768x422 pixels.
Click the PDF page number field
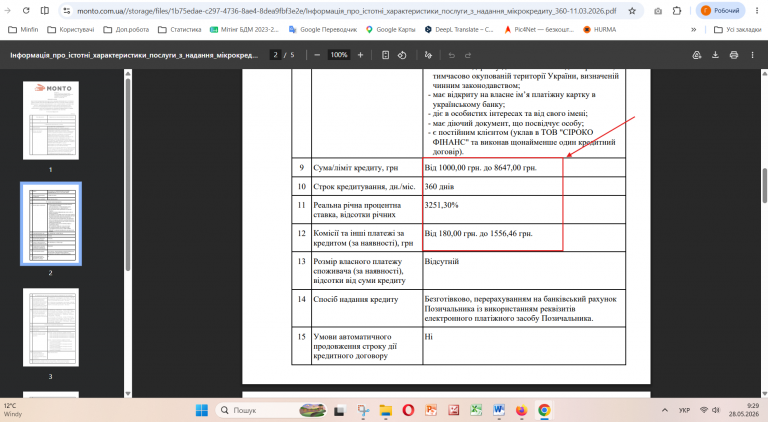(x=275, y=55)
